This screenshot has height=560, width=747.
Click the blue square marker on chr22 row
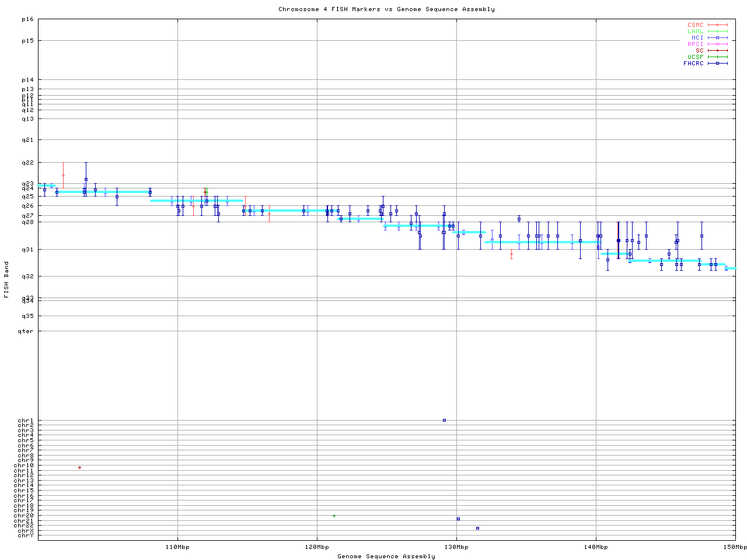[x=477, y=528]
